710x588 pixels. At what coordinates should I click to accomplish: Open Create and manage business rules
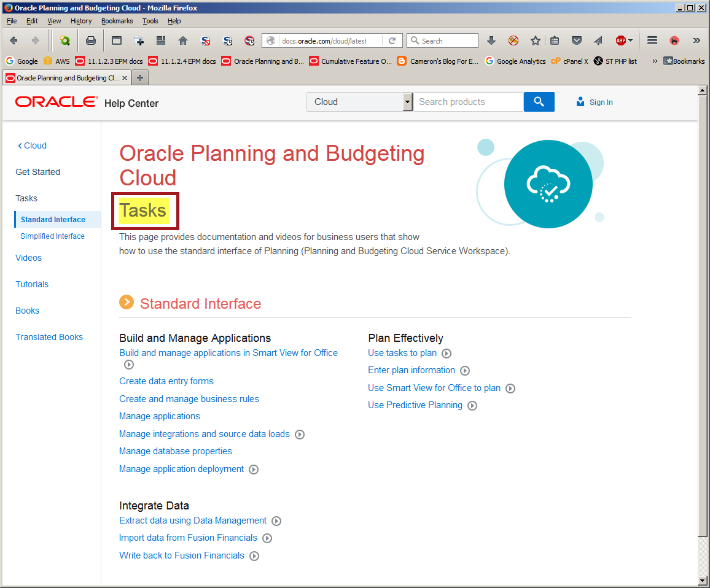pos(189,399)
